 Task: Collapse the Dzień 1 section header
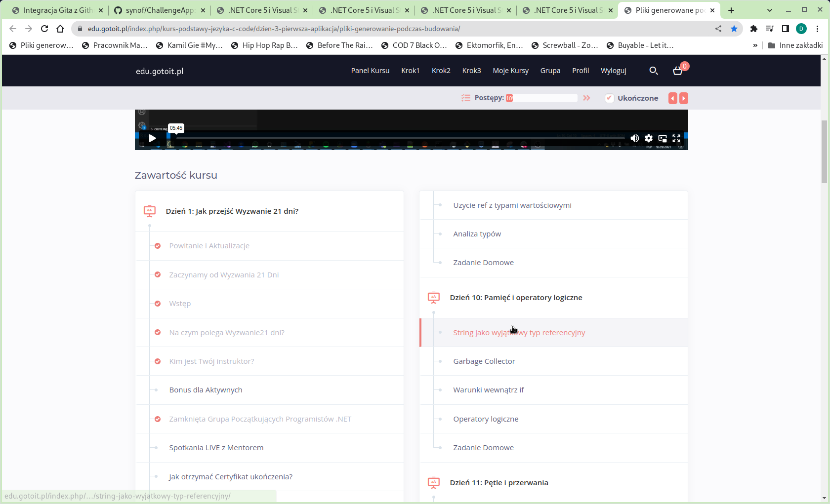point(232,211)
